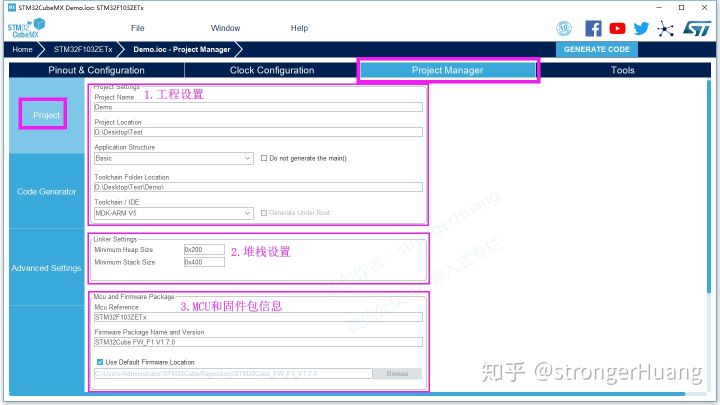Switch to Clock Configuration tab

272,70
